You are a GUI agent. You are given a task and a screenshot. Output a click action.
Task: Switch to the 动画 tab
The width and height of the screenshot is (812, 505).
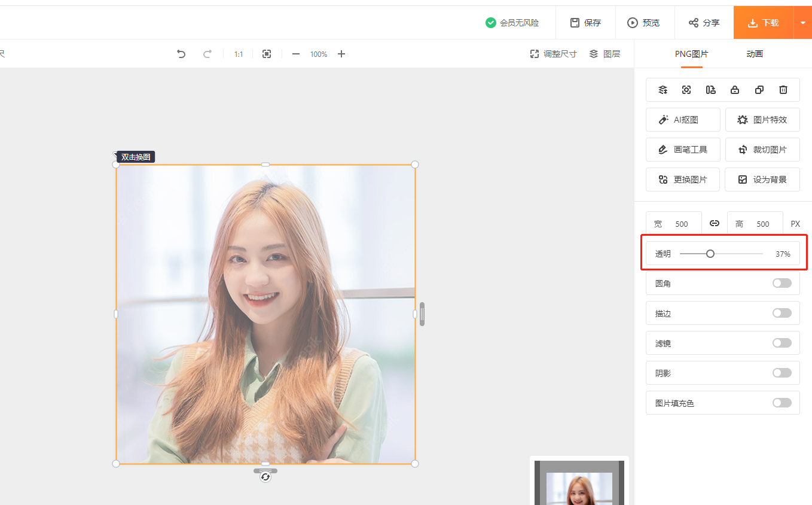coord(755,54)
